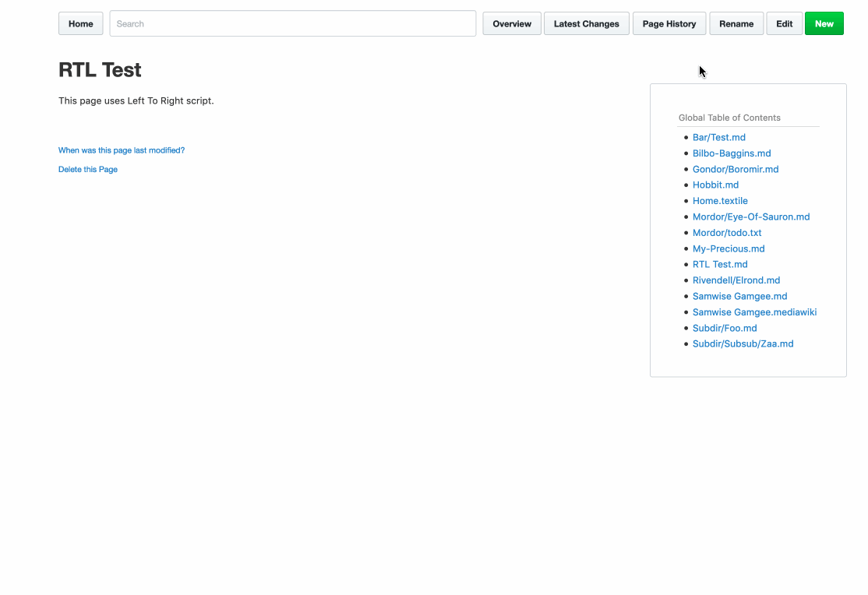Create a page with New button

pos(824,23)
